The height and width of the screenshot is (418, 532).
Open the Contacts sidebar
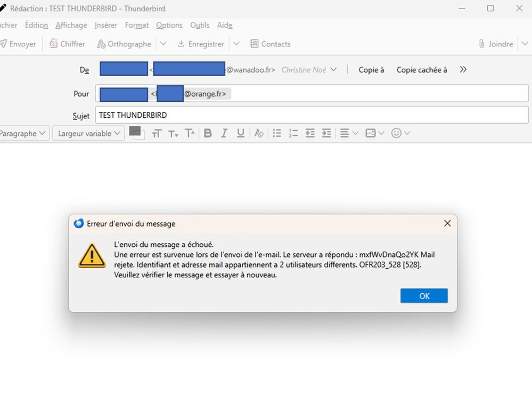pyautogui.click(x=271, y=44)
